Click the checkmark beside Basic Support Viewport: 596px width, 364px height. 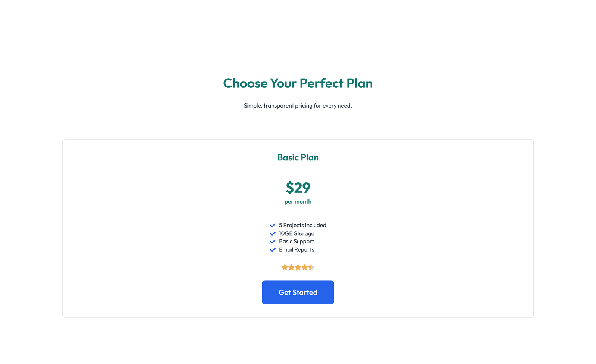click(x=272, y=242)
